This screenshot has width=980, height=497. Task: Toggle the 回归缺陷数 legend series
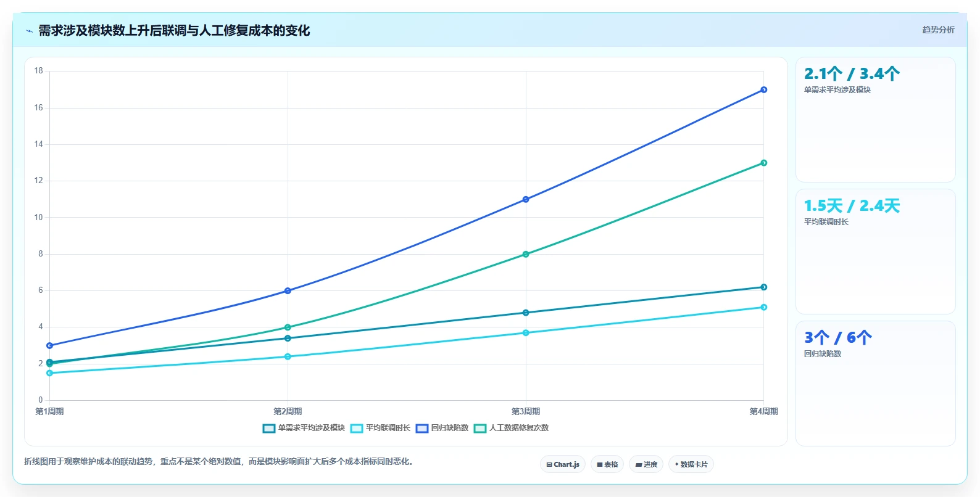tap(442, 428)
